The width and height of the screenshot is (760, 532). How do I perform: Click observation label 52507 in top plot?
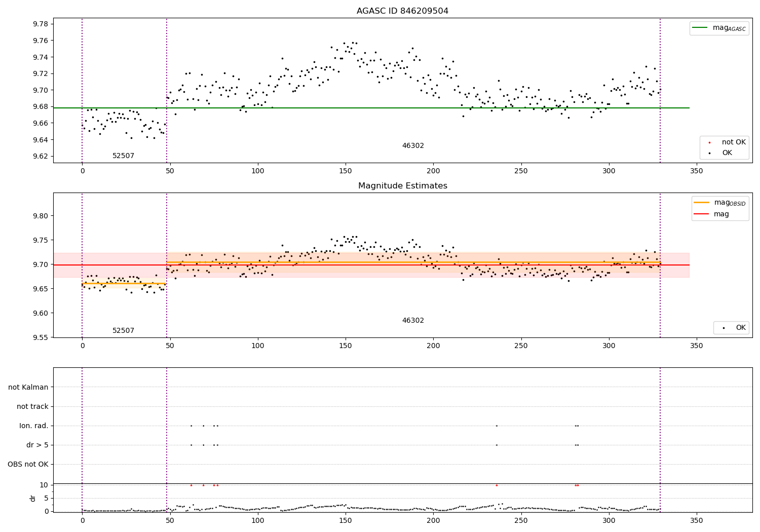pyautogui.click(x=123, y=156)
